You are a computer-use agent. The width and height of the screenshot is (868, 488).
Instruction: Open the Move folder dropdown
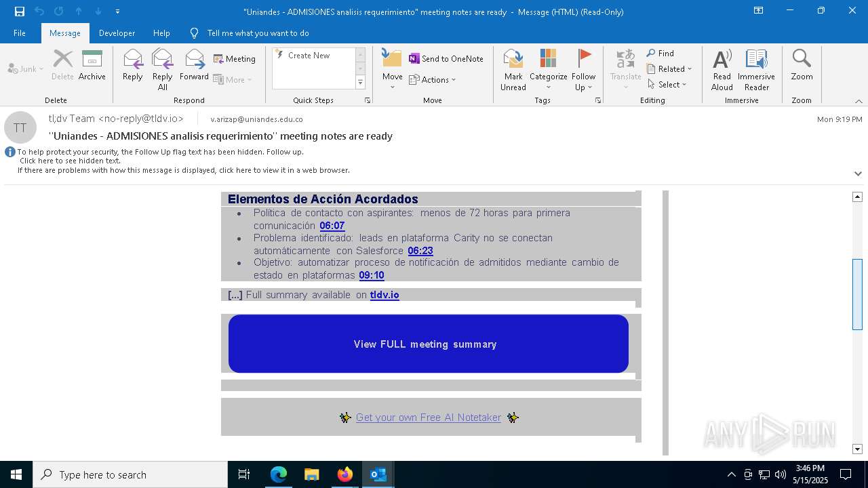coord(392,70)
